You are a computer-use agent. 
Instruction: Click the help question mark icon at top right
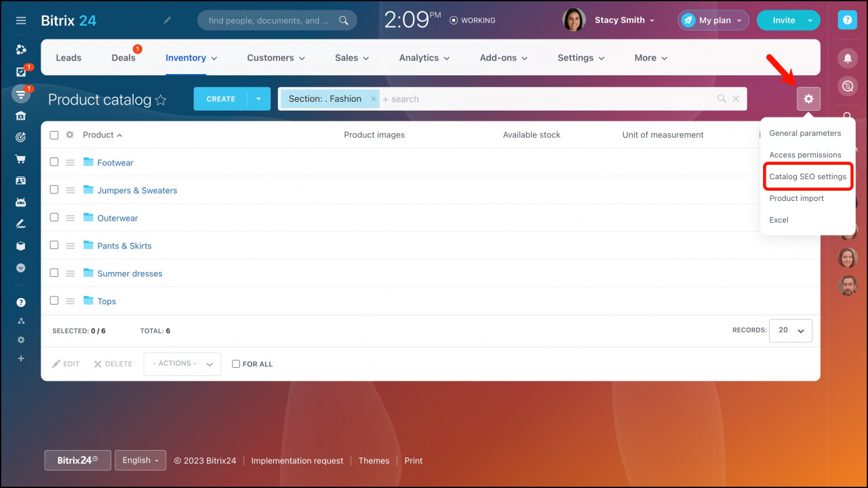[x=847, y=20]
